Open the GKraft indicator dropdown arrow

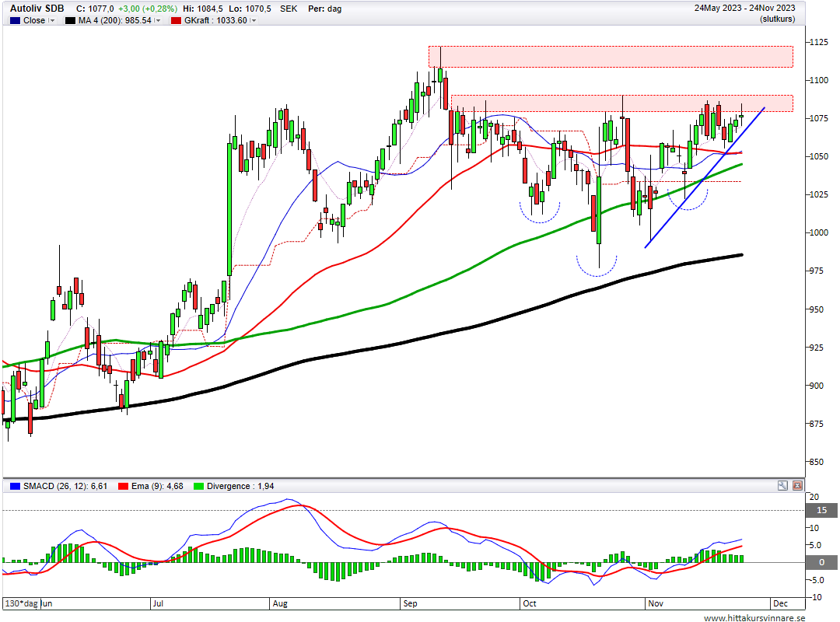pos(253,20)
